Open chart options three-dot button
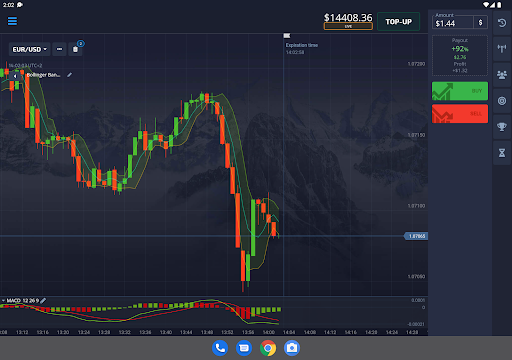 click(x=59, y=49)
